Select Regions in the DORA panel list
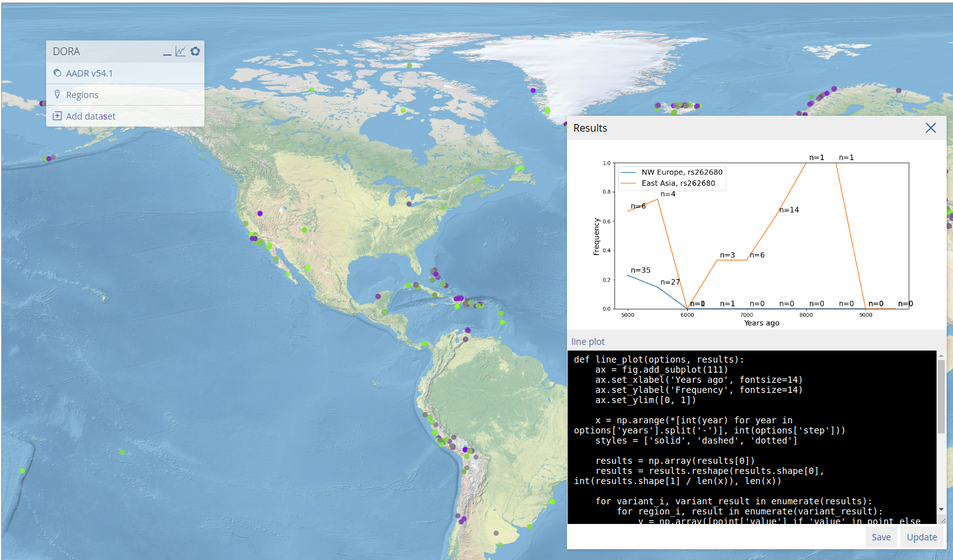Image resolution: width=953 pixels, height=560 pixels. coord(82,94)
